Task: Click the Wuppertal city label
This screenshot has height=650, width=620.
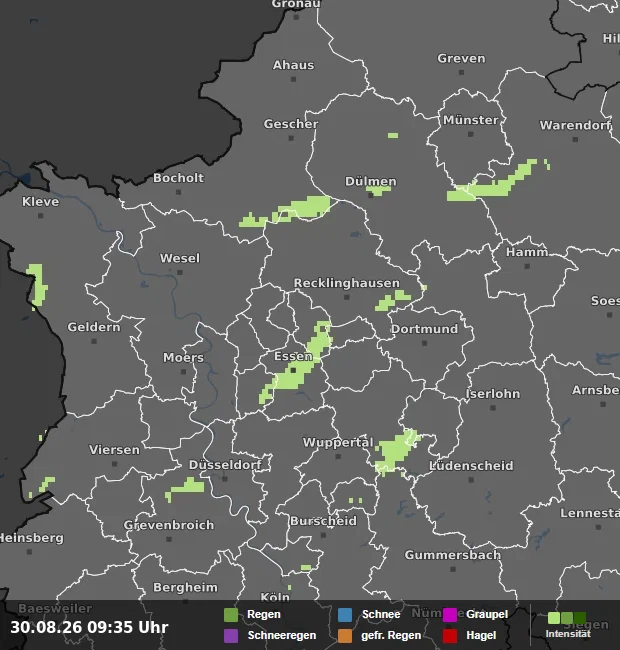Action: 338,443
